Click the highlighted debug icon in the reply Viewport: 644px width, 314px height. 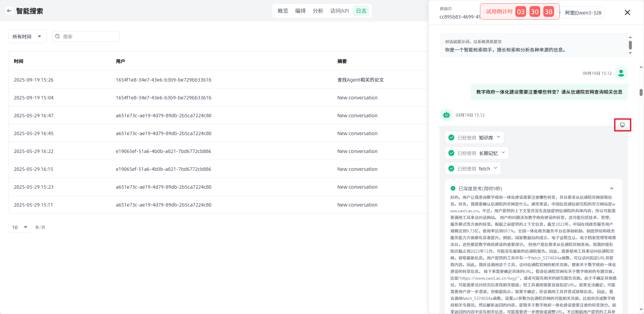(x=622, y=125)
